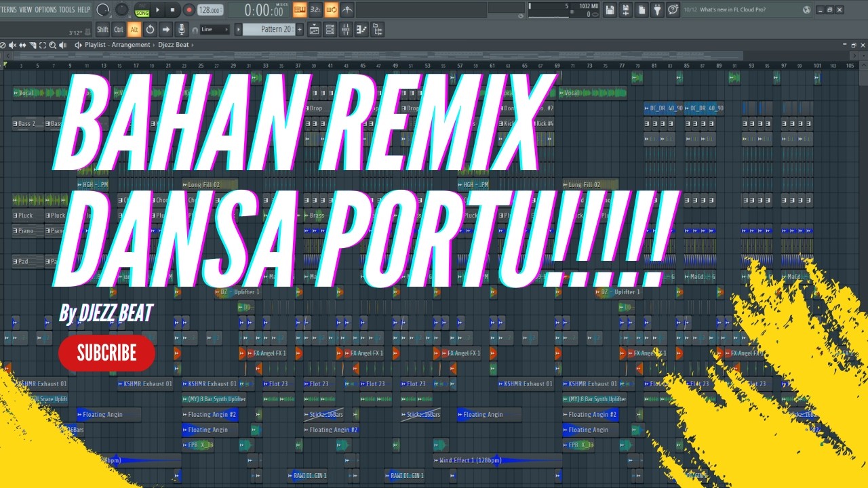Click the globe icon in news panel
Image resolution: width=868 pixels, height=488 pixels.
tap(806, 9)
